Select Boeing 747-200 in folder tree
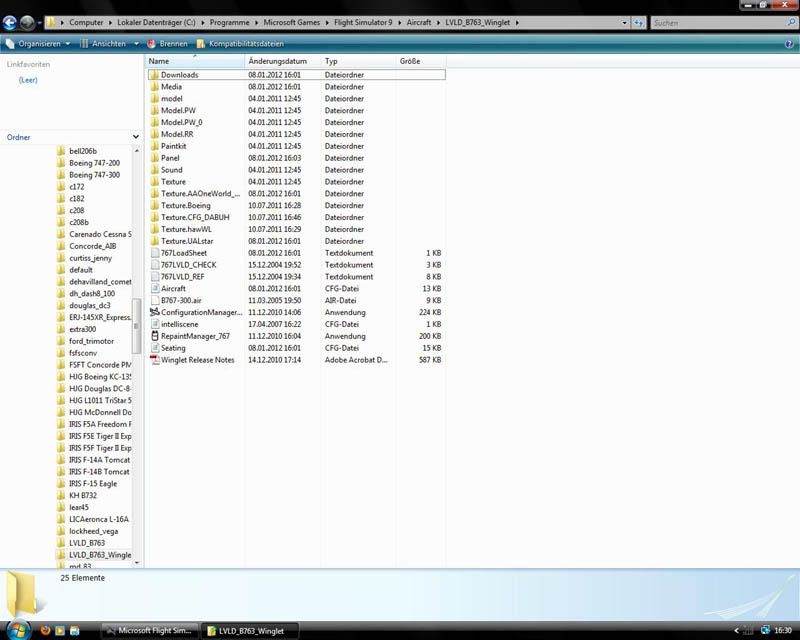This screenshot has width=800, height=640. (x=94, y=163)
